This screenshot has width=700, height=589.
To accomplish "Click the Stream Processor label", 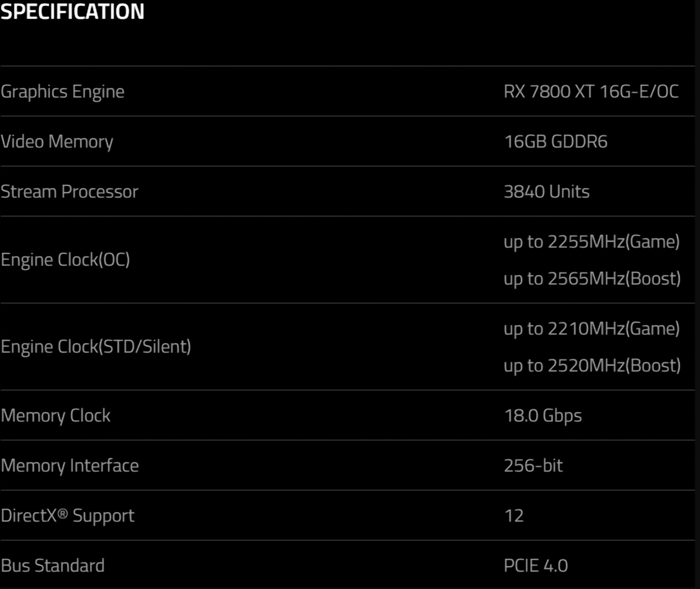I will click(69, 192).
